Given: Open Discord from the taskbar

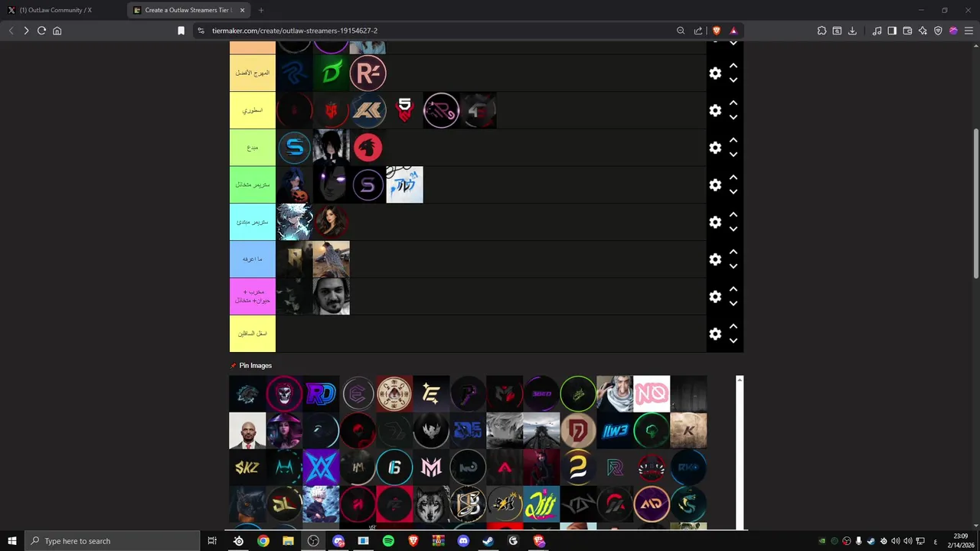Looking at the screenshot, I should coord(463,541).
